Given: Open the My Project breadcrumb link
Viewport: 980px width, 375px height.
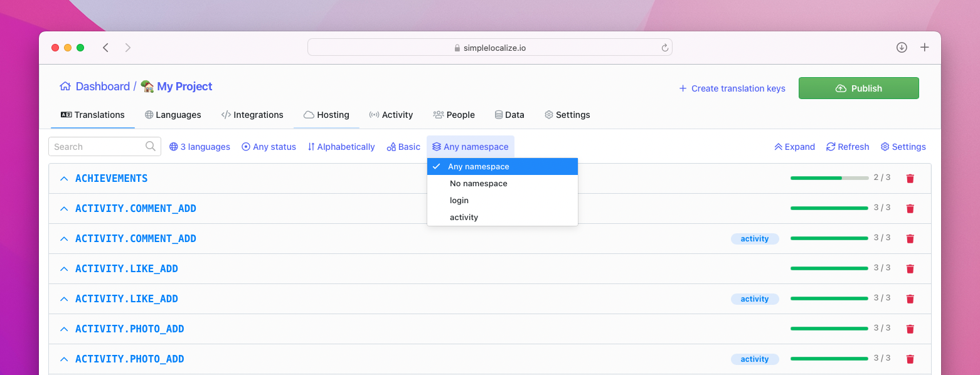Looking at the screenshot, I should [176, 87].
